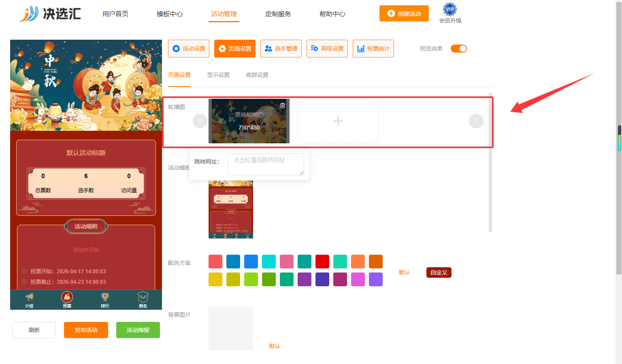The image size is (622, 364).
Task: Click 发布活动 button
Action: 86,330
